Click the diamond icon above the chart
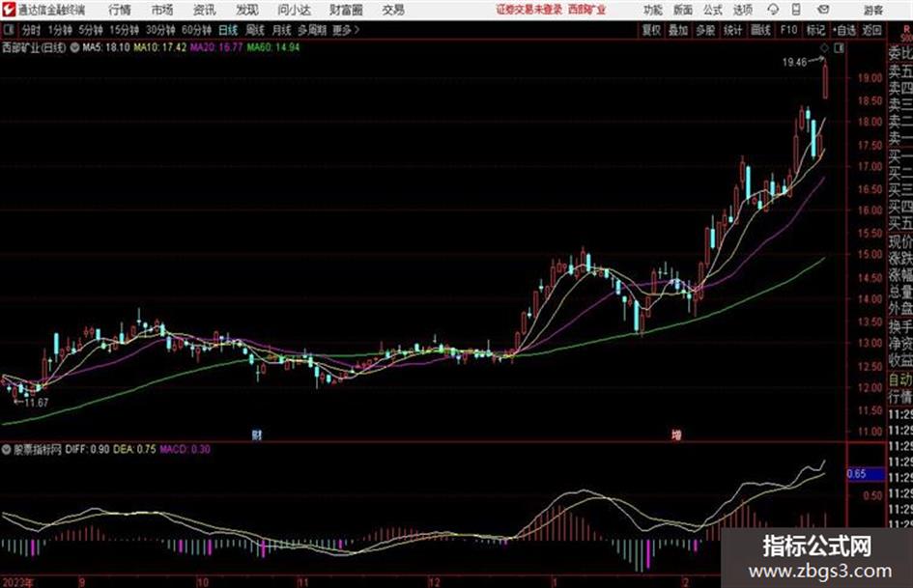 [824, 48]
